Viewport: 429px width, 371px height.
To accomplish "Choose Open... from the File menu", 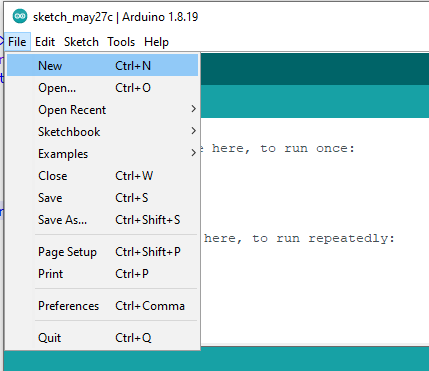I will click(103, 88).
